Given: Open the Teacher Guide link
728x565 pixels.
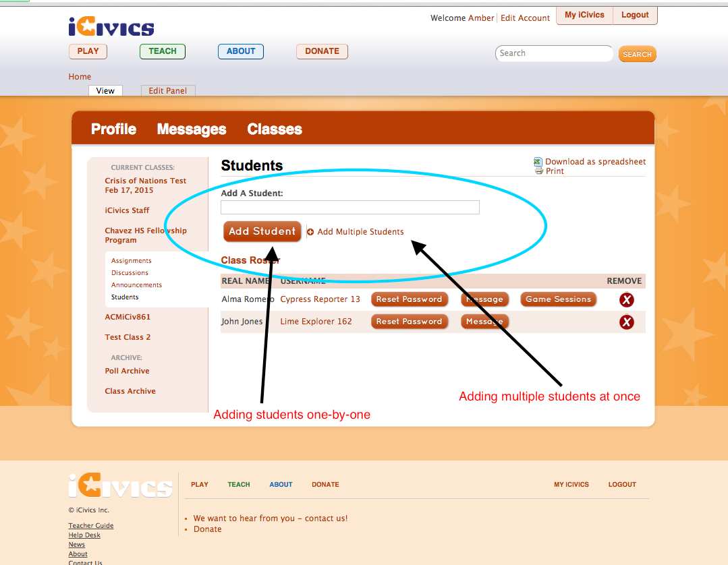Looking at the screenshot, I should coord(91,526).
